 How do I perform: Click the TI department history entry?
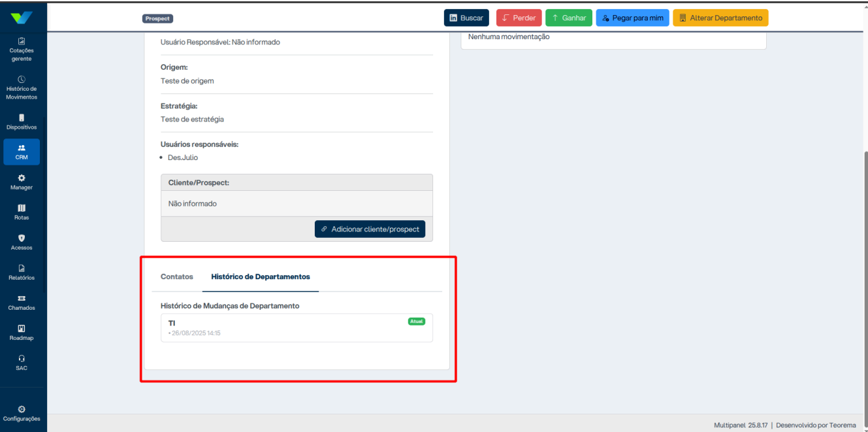click(297, 327)
